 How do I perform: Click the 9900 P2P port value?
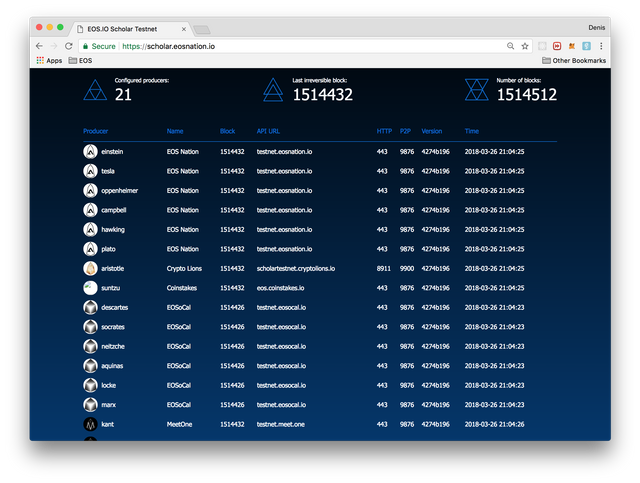(x=407, y=268)
